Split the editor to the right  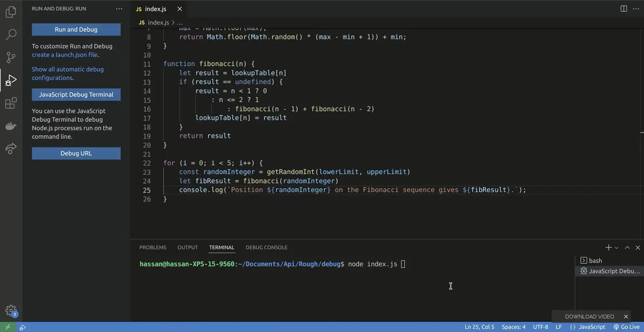623,9
